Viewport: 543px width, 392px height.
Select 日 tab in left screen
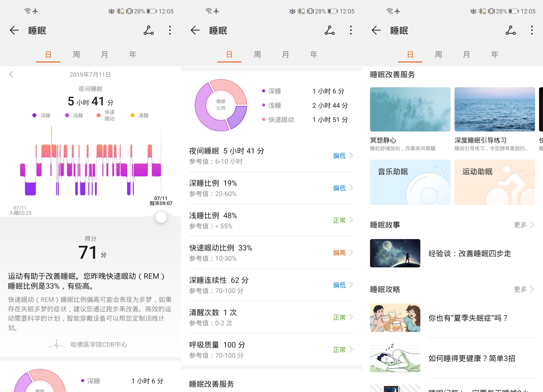tap(48, 55)
